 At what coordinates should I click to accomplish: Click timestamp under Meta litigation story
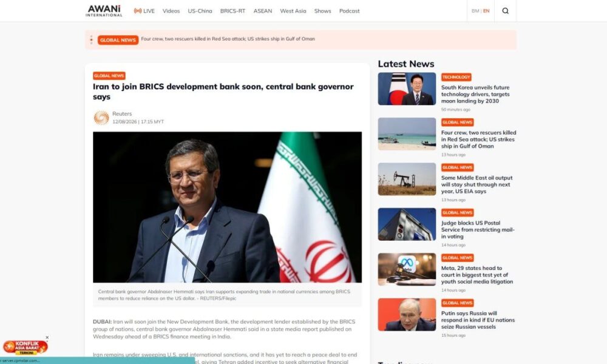pos(453,290)
